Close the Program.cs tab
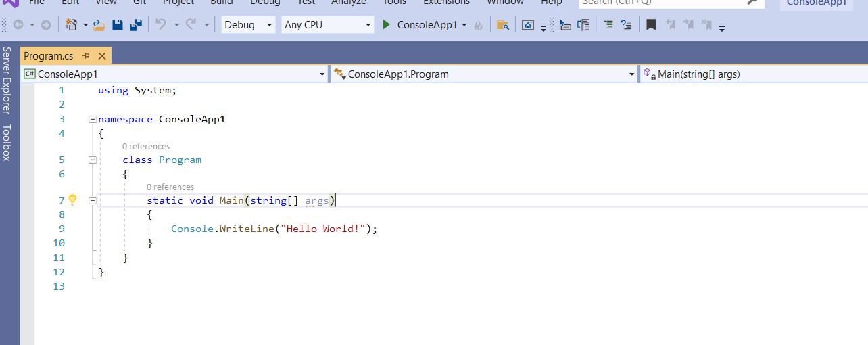The height and width of the screenshot is (345, 868). click(x=102, y=56)
